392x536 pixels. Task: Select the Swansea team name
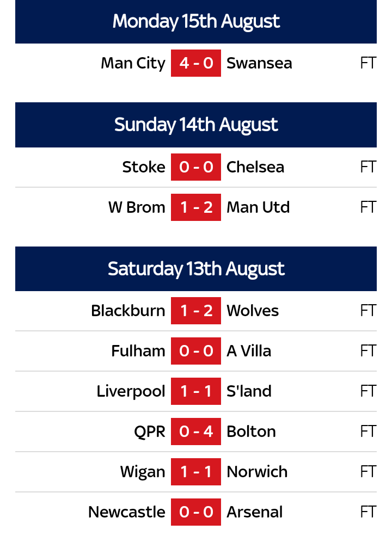point(259,63)
